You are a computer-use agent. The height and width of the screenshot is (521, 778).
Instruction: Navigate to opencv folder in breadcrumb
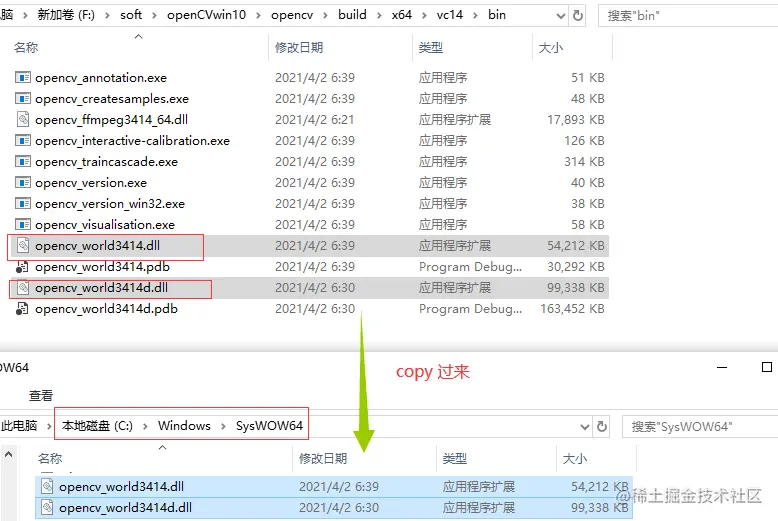[292, 15]
